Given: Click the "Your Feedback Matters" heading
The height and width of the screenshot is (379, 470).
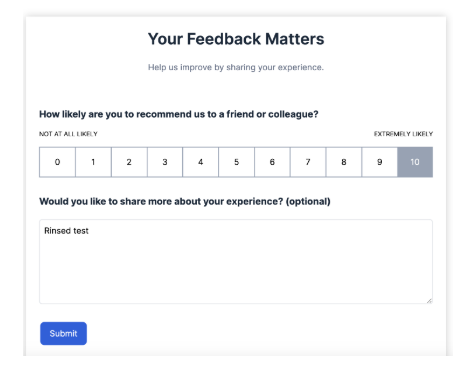Looking at the screenshot, I should [236, 39].
